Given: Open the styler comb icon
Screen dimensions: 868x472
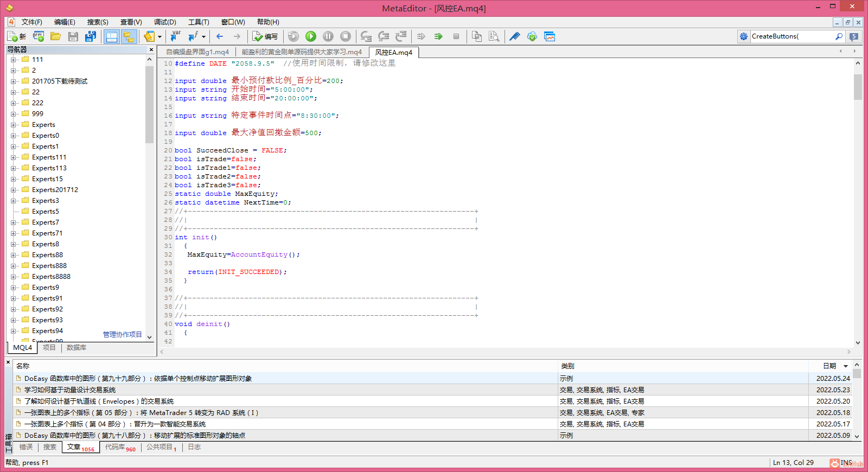Looking at the screenshot, I should [x=515, y=36].
